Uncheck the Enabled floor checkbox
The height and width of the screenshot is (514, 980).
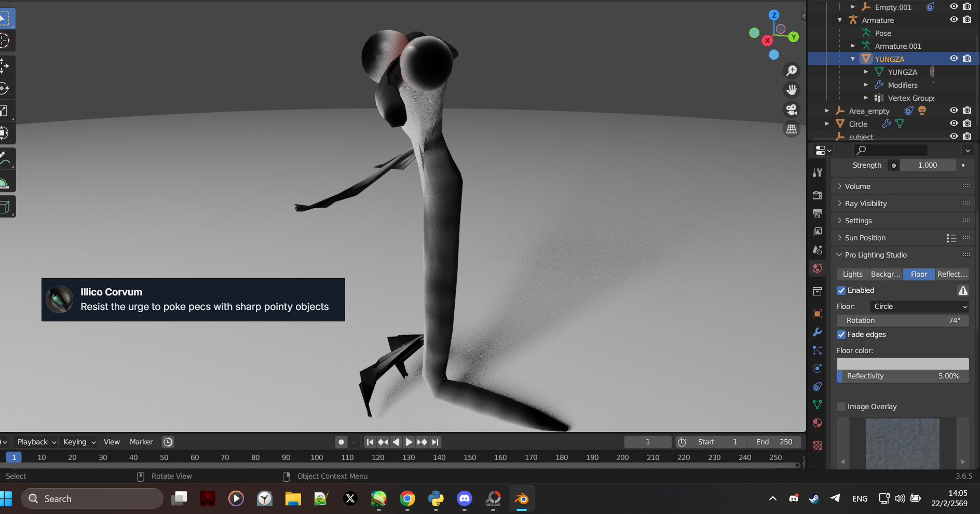click(841, 291)
